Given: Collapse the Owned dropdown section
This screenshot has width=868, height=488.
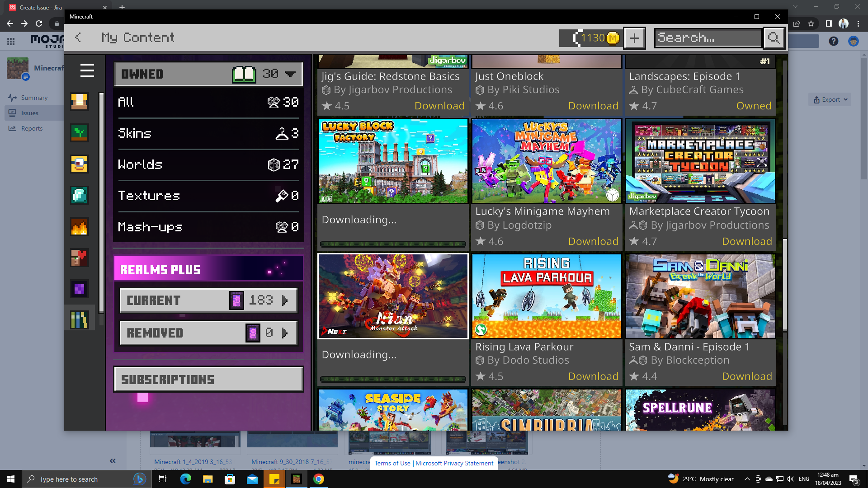Looking at the screenshot, I should pyautogui.click(x=290, y=74).
